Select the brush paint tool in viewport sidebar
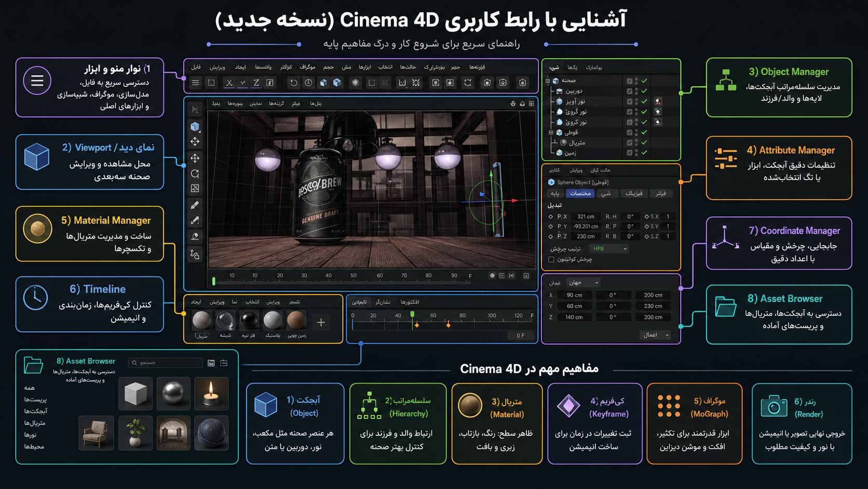The height and width of the screenshot is (489, 868). click(195, 205)
